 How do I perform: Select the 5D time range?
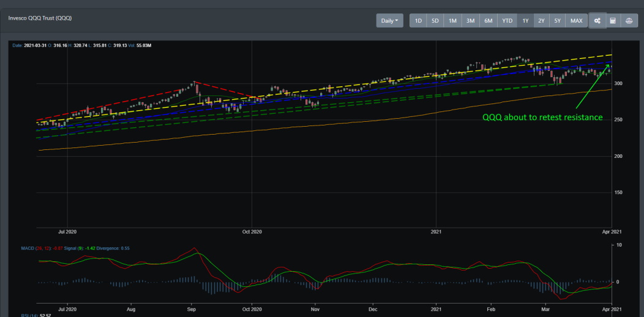click(x=435, y=21)
